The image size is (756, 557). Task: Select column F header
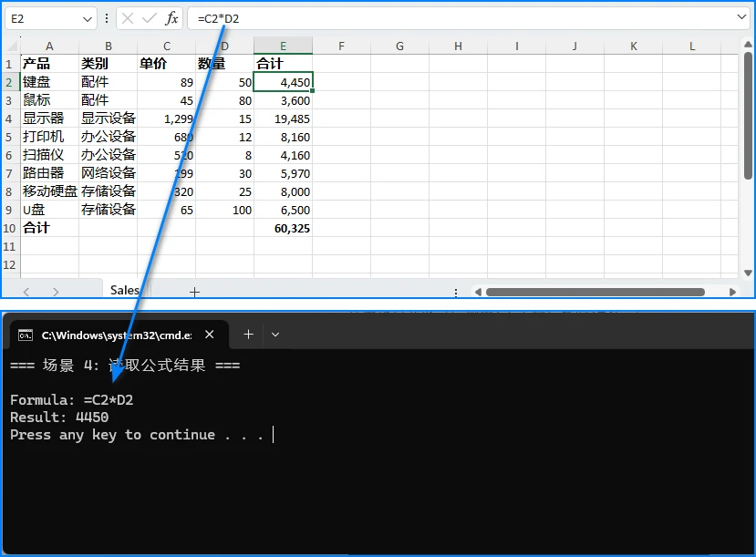[341, 46]
